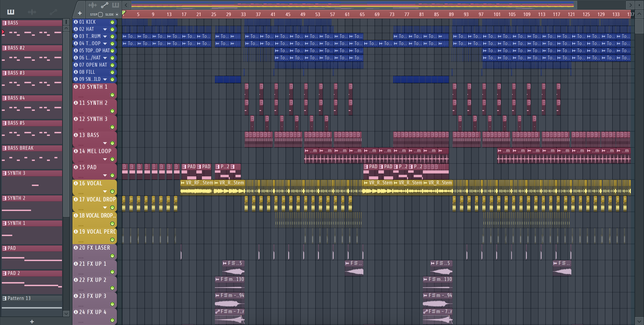Image resolution: width=644 pixels, height=325 pixels.
Task: Switch picker to automation clips icon
Action: (x=53, y=12)
